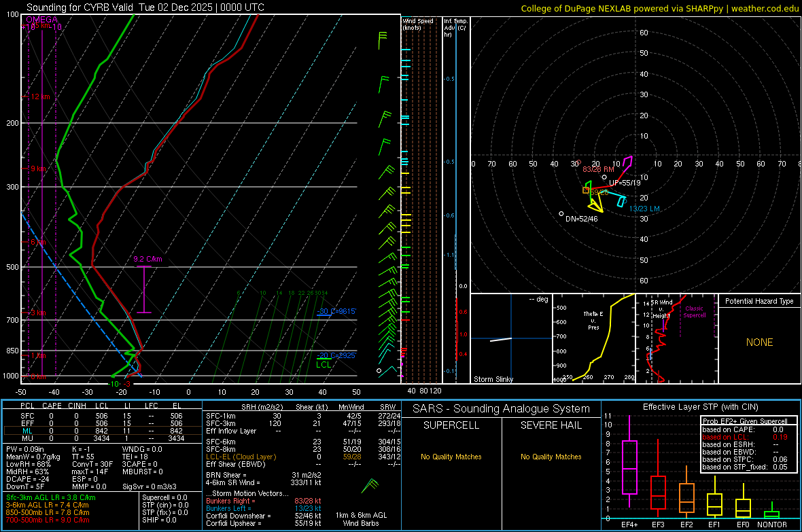The height and width of the screenshot is (532, 802).
Task: Click the SEVERE HAIL column heading in SARS
Action: pyautogui.click(x=551, y=425)
